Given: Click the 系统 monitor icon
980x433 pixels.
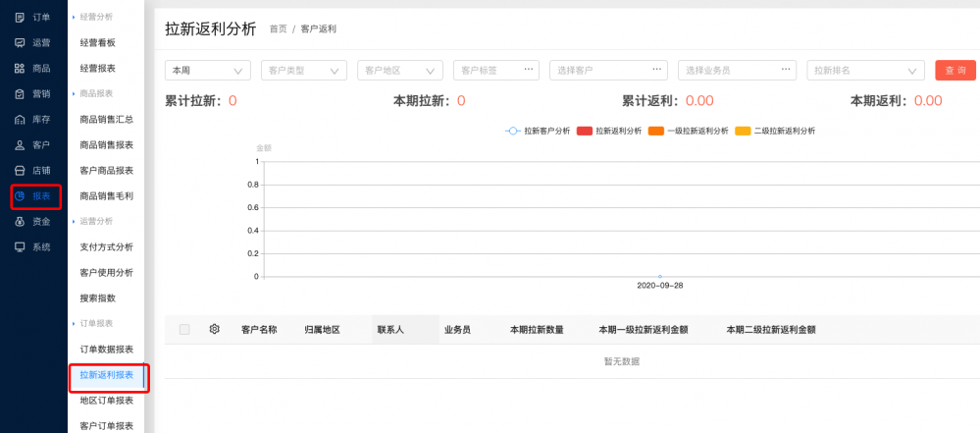Looking at the screenshot, I should point(20,246).
